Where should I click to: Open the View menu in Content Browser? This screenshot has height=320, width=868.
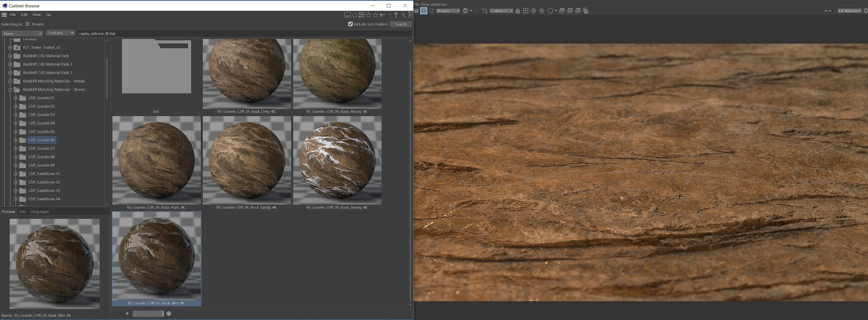point(36,15)
